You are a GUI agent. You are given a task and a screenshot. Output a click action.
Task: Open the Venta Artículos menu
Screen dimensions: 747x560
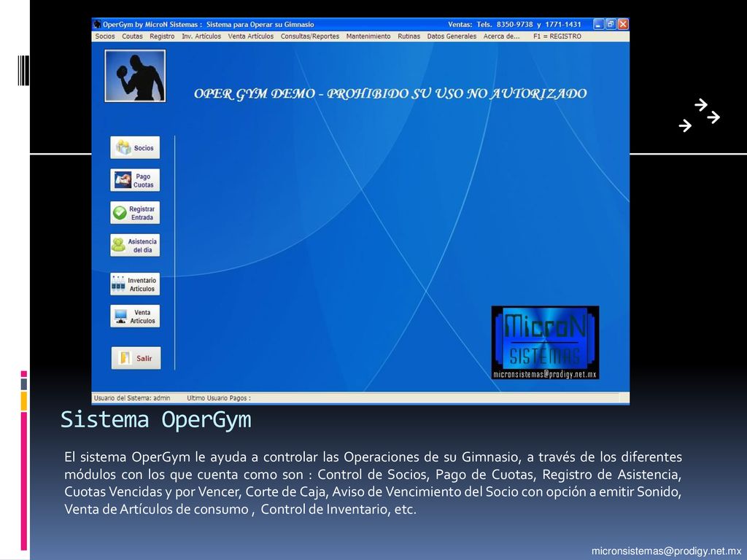(x=251, y=36)
